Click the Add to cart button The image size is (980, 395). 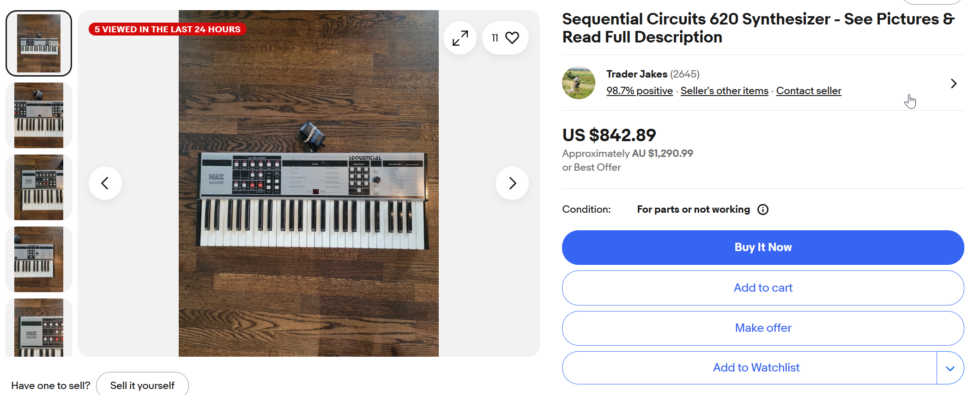tap(762, 288)
